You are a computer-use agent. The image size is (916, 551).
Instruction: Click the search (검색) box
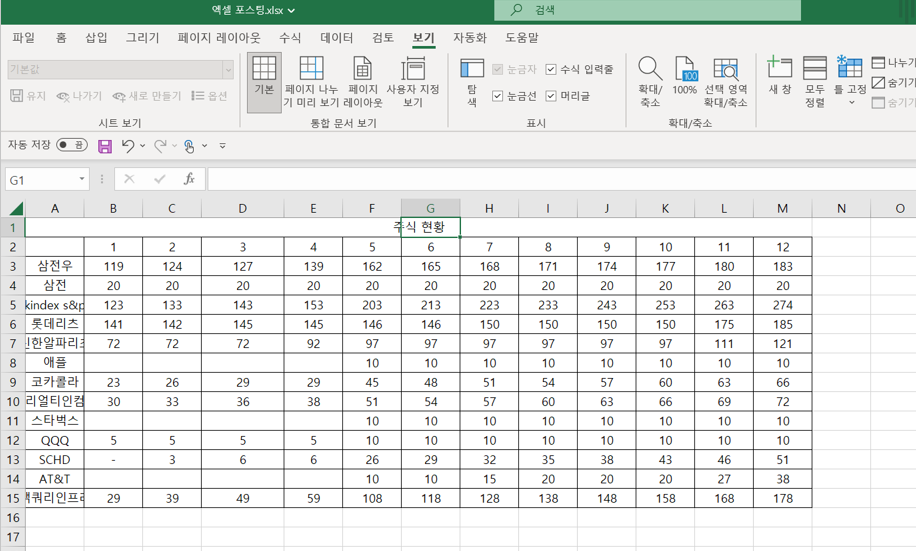pyautogui.click(x=647, y=10)
